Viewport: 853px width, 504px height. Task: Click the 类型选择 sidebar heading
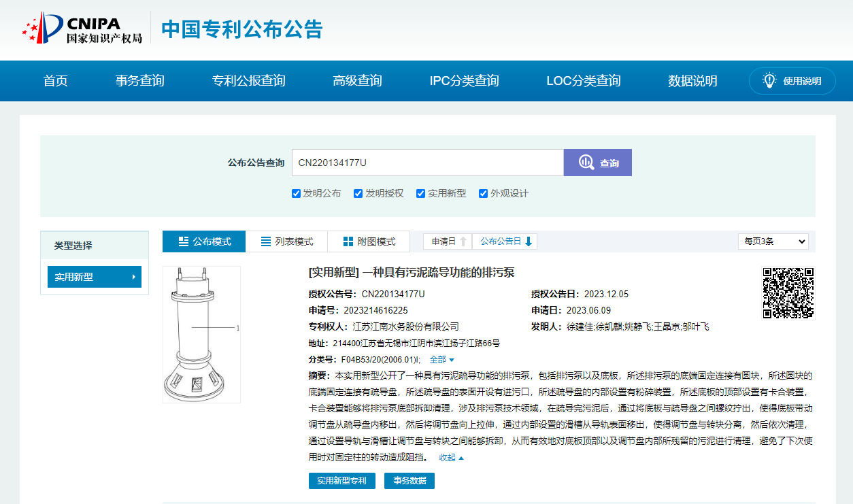[73, 246]
